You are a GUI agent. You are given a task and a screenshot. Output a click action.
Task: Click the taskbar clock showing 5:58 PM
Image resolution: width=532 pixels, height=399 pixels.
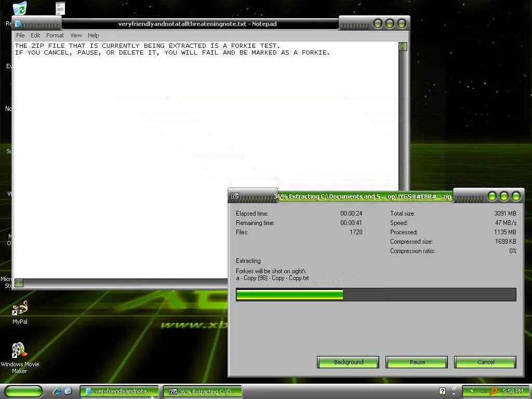[513, 391]
